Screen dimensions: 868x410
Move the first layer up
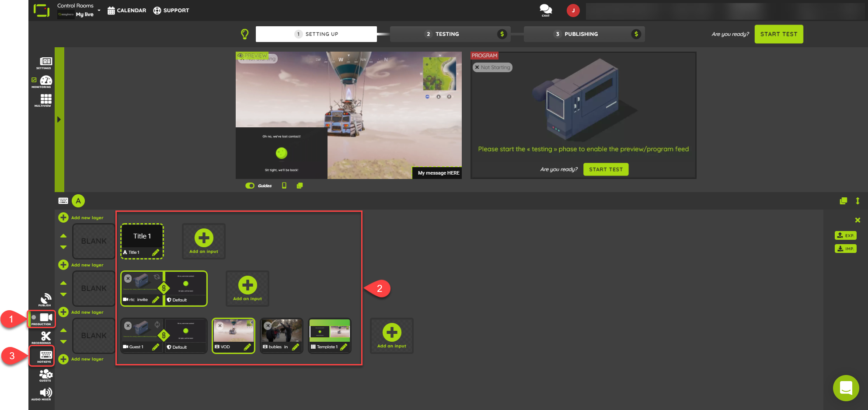point(63,236)
